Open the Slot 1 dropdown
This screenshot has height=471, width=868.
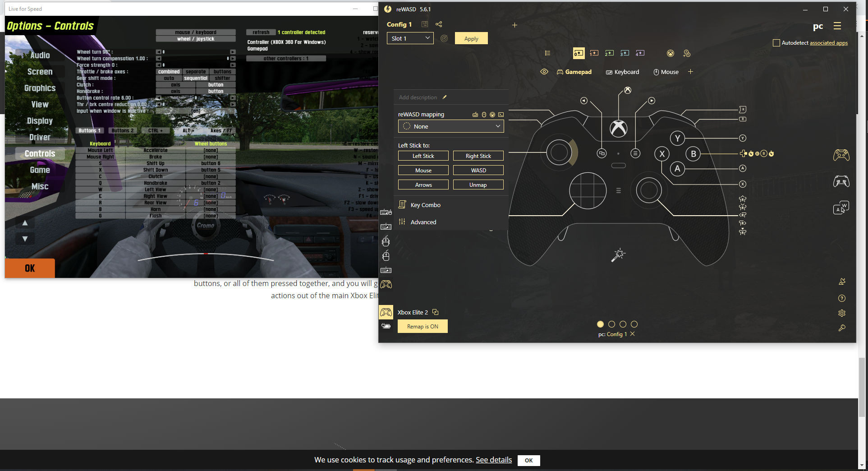tap(410, 38)
